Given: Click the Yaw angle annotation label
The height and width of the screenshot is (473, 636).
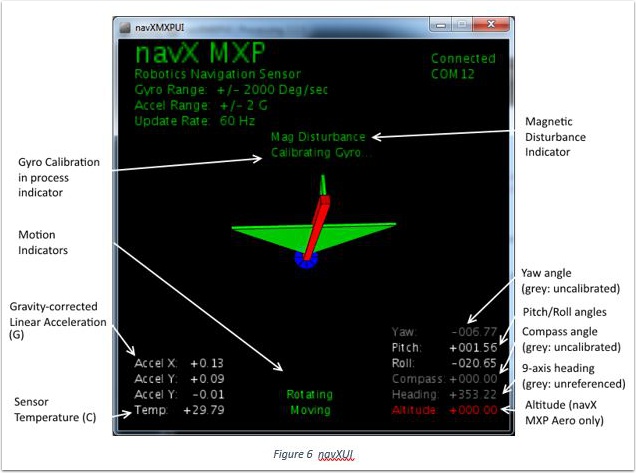Looking at the screenshot, I should [570, 281].
